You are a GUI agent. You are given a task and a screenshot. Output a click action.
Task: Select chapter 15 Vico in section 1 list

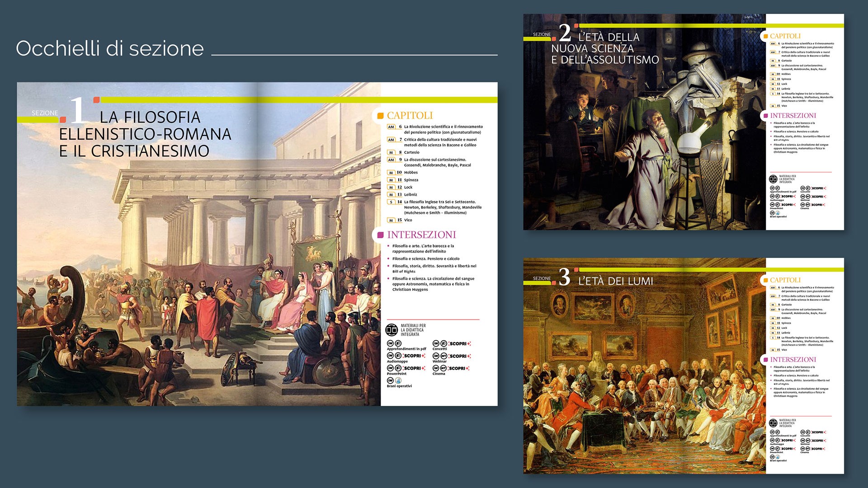pyautogui.click(x=400, y=220)
